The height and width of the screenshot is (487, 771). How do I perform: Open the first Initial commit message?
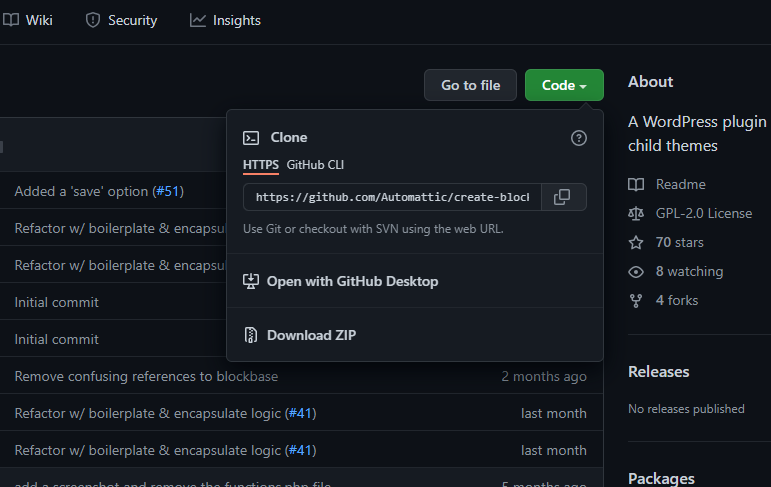tap(57, 302)
